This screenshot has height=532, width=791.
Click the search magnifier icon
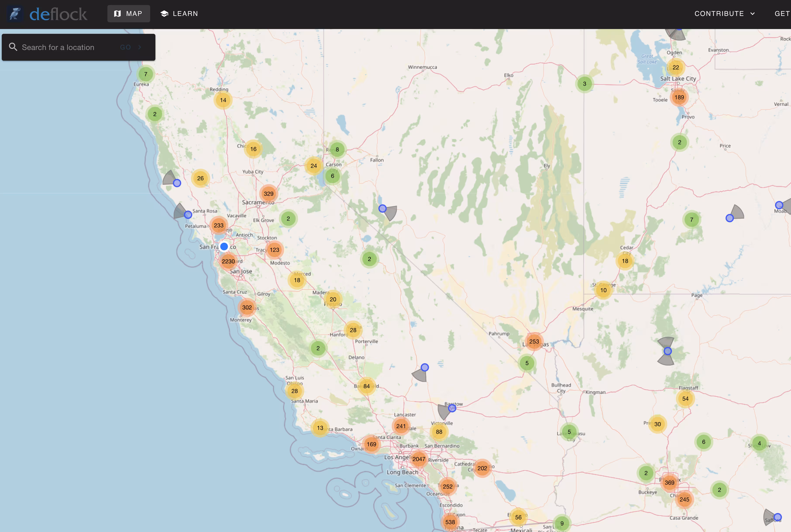coord(13,47)
